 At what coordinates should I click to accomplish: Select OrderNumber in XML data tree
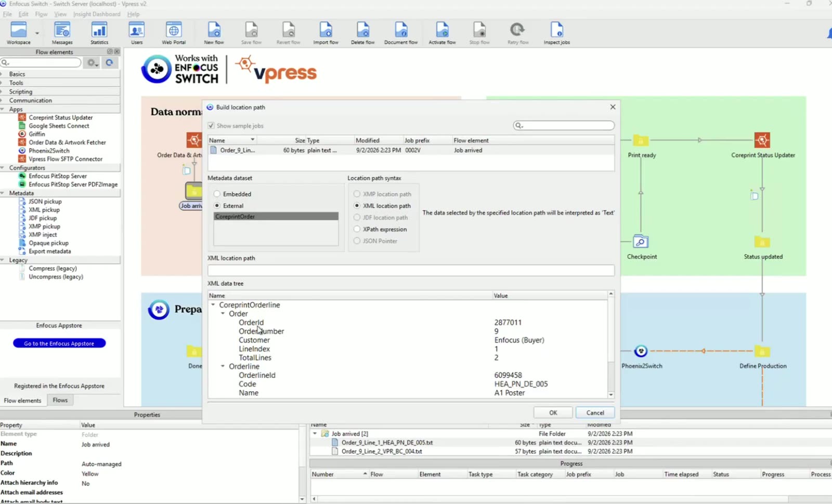point(262,331)
